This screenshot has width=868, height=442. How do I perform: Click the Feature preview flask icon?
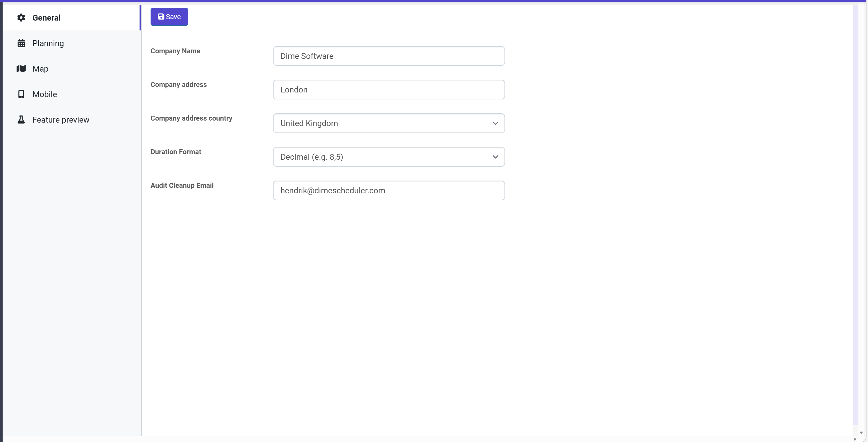click(x=21, y=120)
